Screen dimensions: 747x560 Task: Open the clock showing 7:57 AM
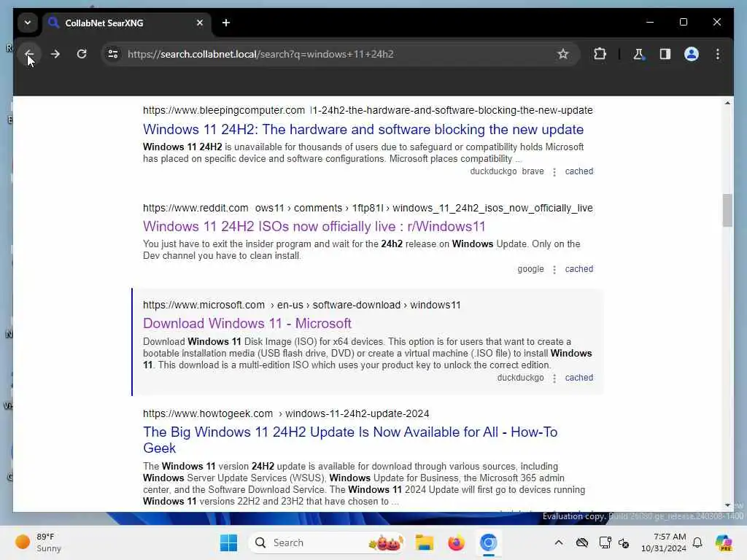663,542
